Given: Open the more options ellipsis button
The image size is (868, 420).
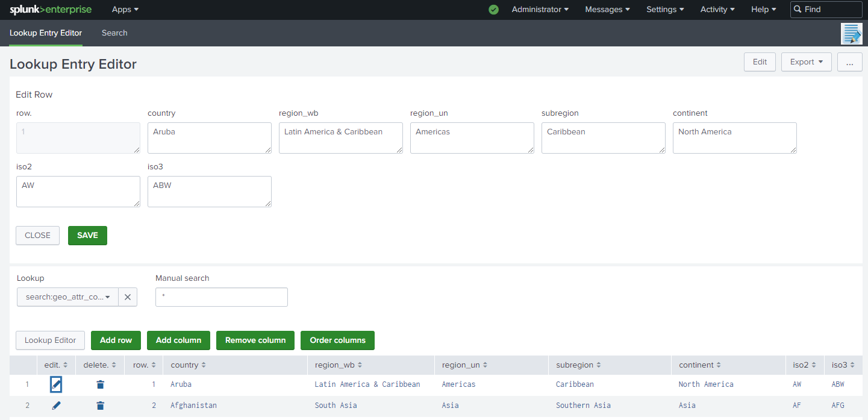Looking at the screenshot, I should click(849, 62).
